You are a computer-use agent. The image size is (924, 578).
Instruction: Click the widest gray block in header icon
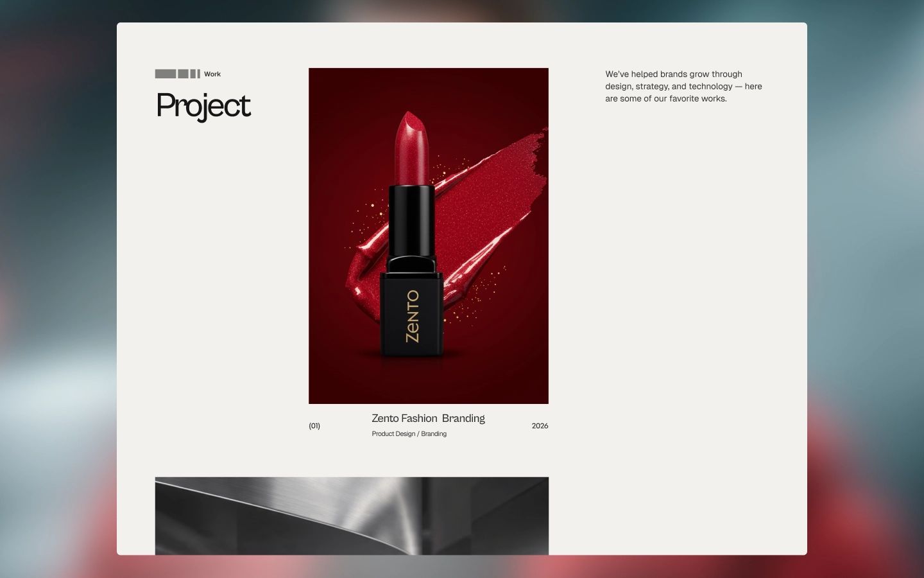(x=165, y=74)
